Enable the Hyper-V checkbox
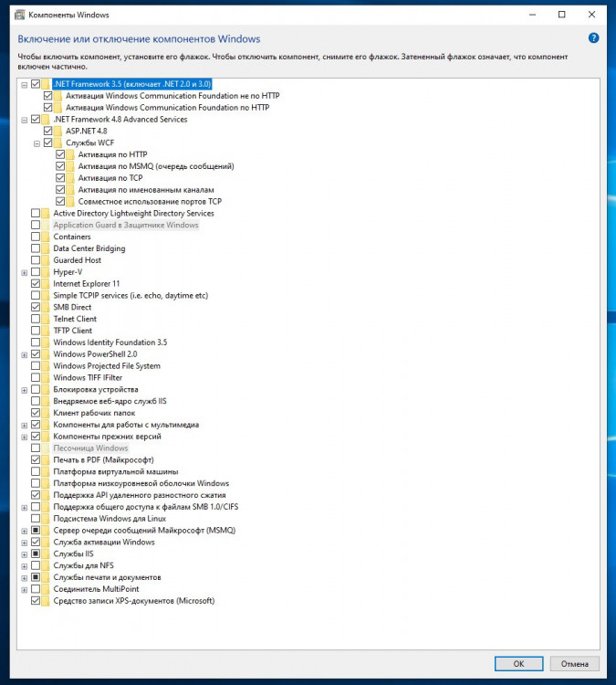Screen dimensions: 616x685 36,272
